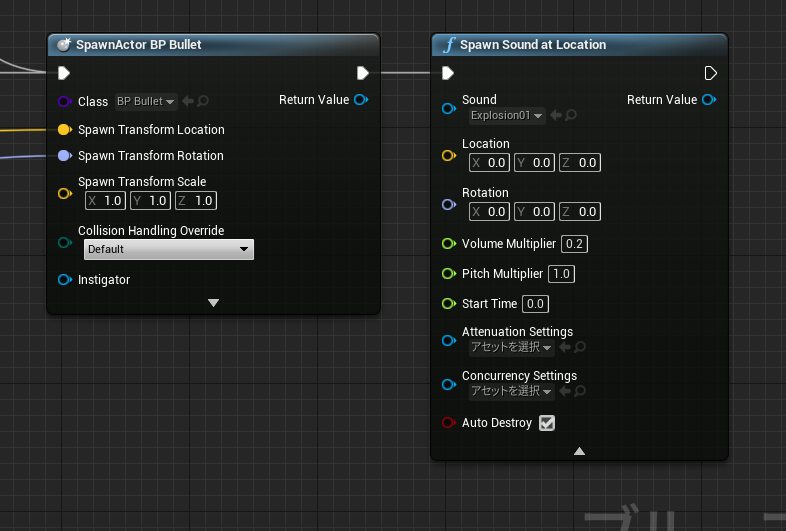
Task: Open the BP Bullet class dropdown
Action: [x=145, y=101]
